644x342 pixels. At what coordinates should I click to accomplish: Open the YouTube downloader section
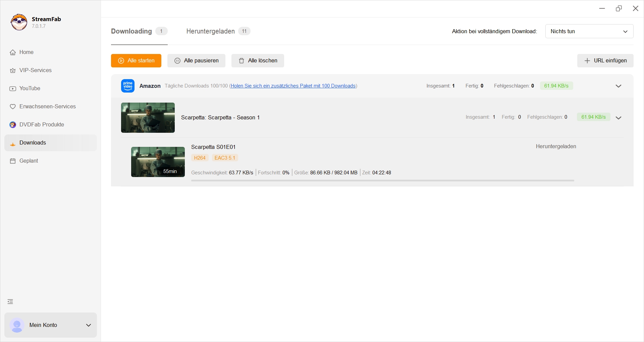30,88
